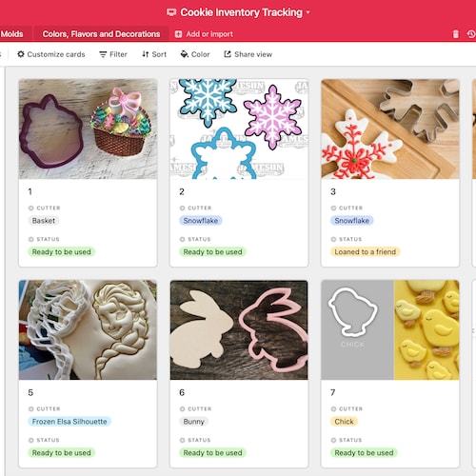The width and height of the screenshot is (476, 476).
Task: Click Ready to be used status on card 2
Action: 212,252
